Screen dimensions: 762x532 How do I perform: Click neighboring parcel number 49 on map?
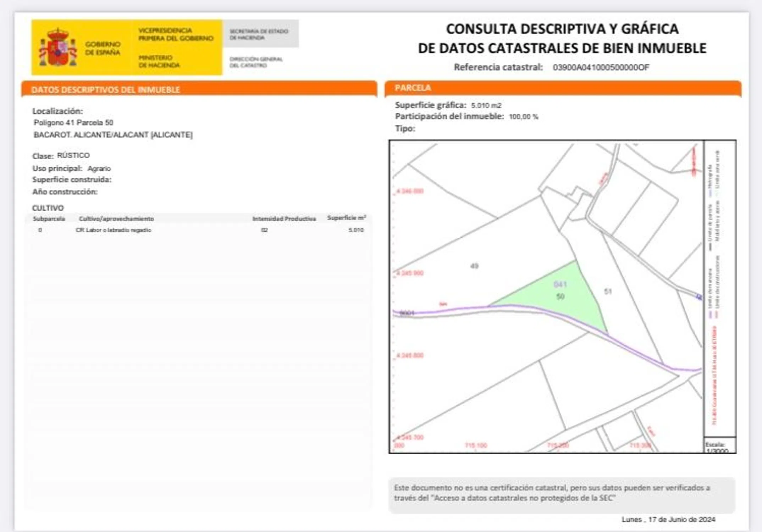click(x=474, y=266)
